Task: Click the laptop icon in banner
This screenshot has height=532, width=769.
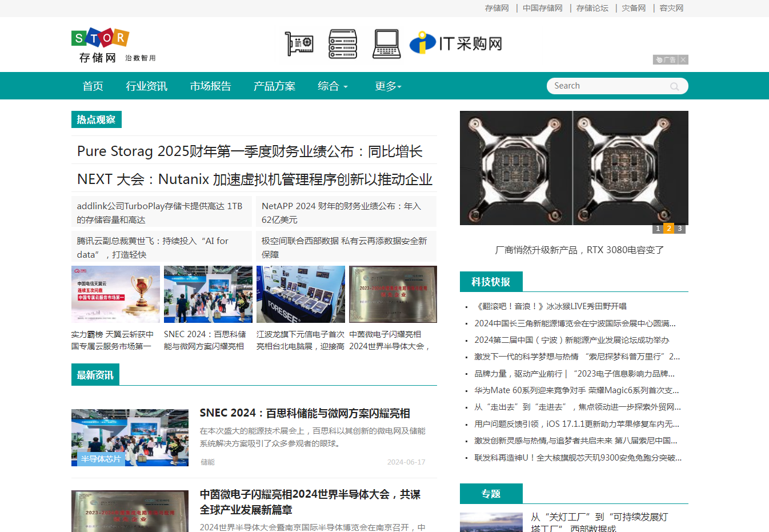Action: (x=387, y=44)
